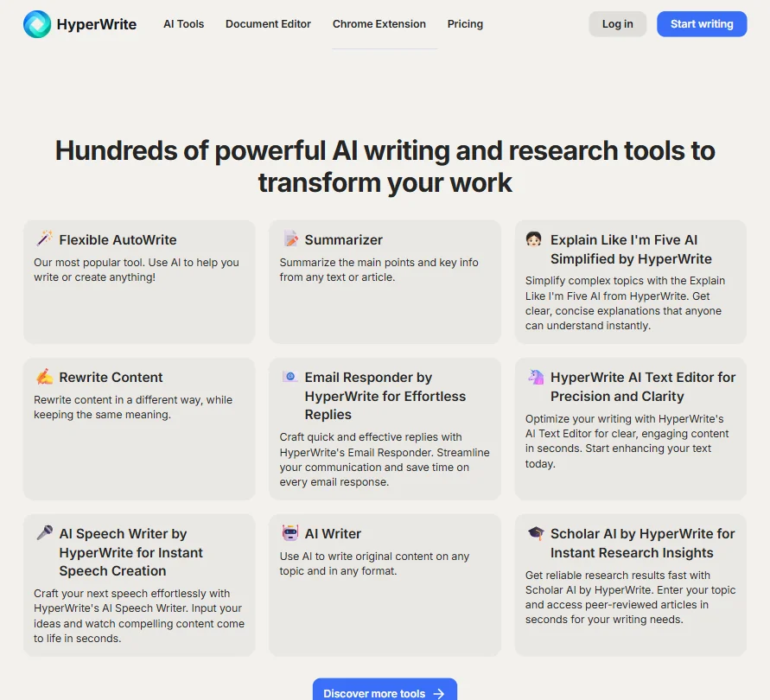Viewport: 770px width, 700px height.
Task: Click the email icon on Email Responder
Action: 290,376
